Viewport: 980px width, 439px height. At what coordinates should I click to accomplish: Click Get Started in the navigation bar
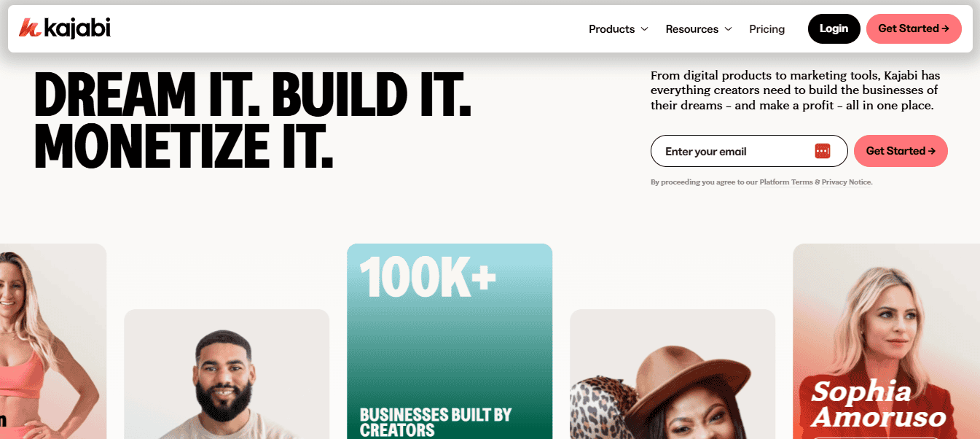click(x=914, y=28)
